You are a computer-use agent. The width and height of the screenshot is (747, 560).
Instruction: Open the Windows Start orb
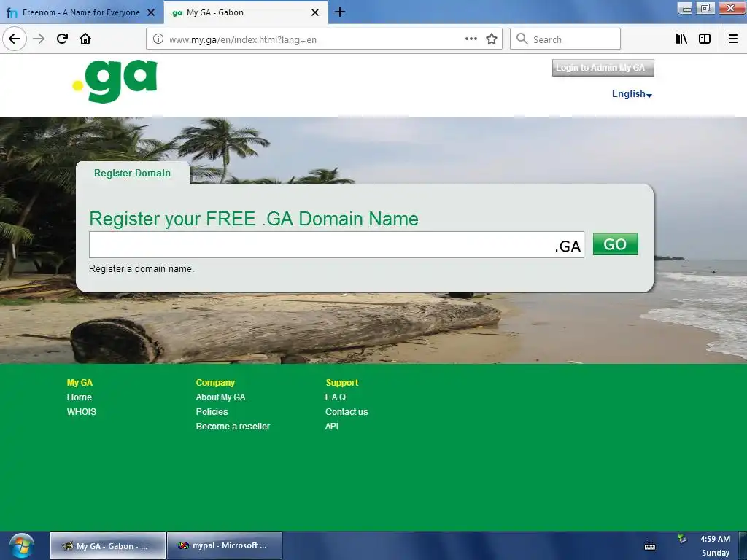(x=21, y=545)
